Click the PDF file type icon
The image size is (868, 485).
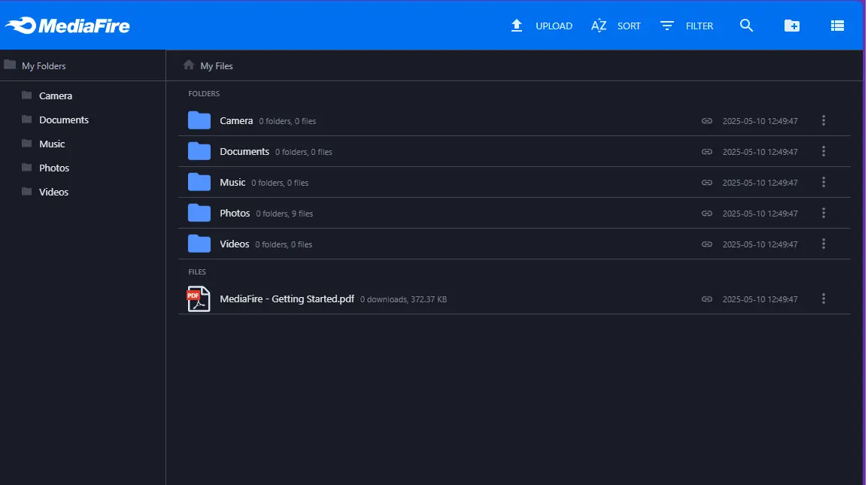(x=198, y=299)
